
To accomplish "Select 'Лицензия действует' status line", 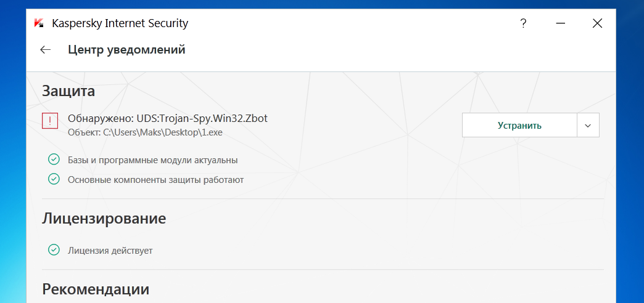I will [110, 251].
